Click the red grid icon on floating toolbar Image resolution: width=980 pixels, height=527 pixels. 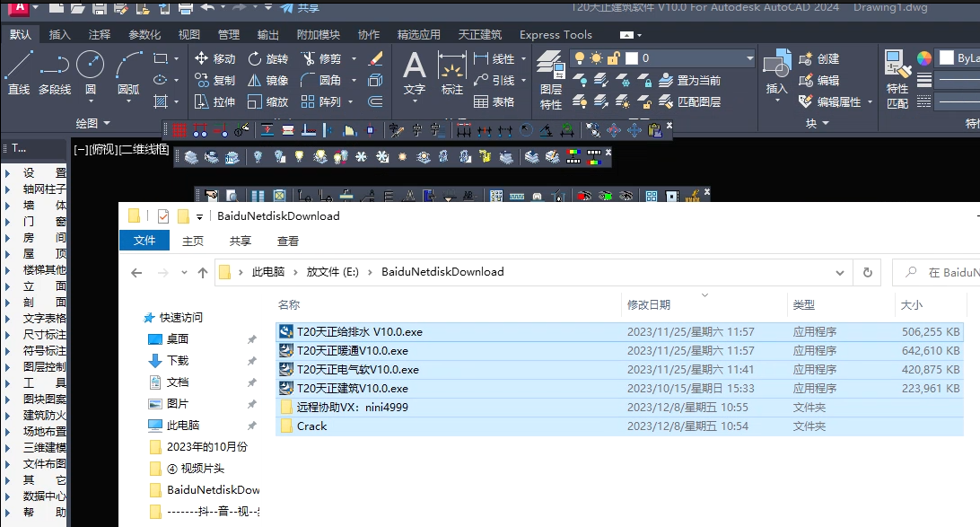click(x=179, y=130)
